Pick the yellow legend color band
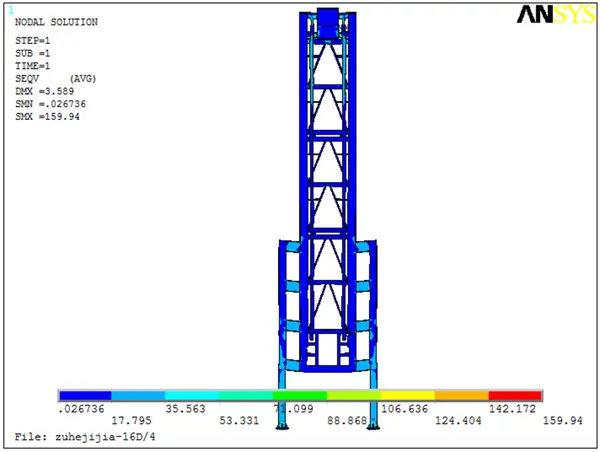 407,396
